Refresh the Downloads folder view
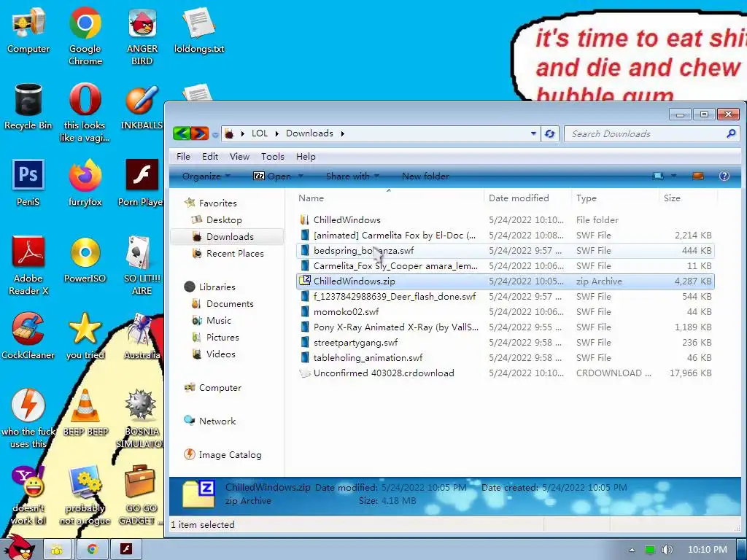Image resolution: width=747 pixels, height=560 pixels. point(550,134)
